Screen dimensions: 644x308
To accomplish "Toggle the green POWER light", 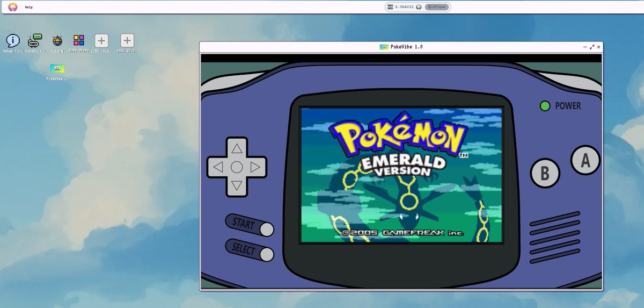I will pyautogui.click(x=545, y=106).
